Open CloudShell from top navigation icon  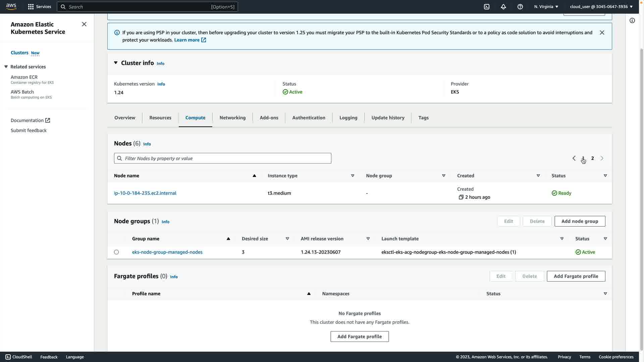pos(486,7)
